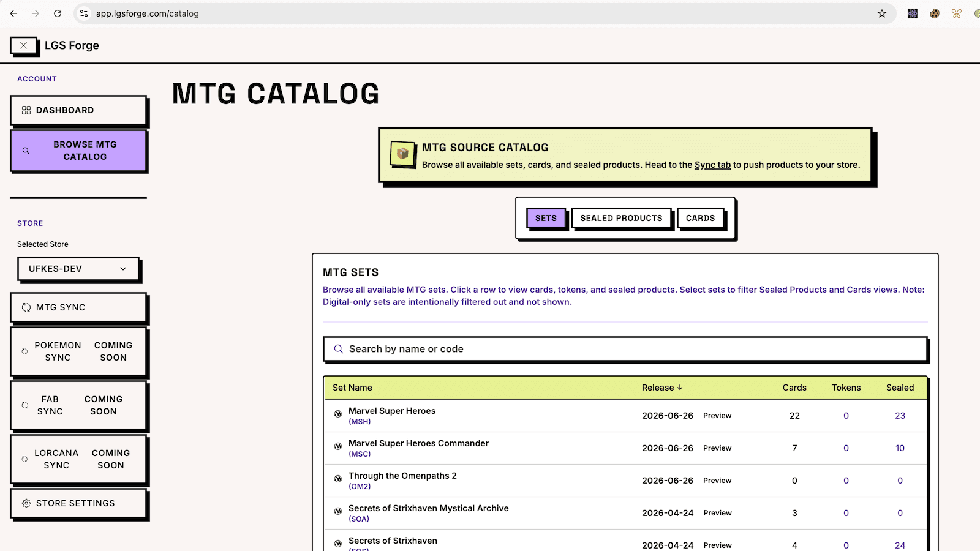The width and height of the screenshot is (980, 551).
Task: Click the Store Settings gear icon
Action: pos(26,503)
